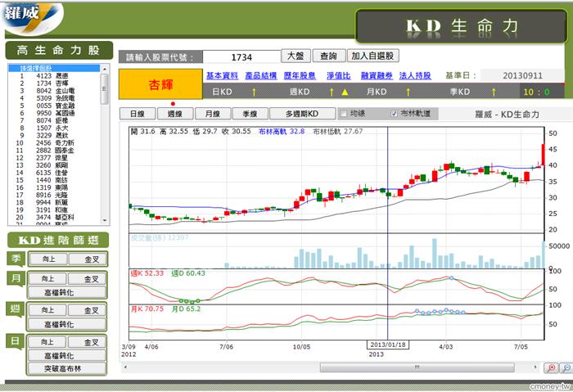
Task: Open the 法人持股 link
Action: point(415,75)
